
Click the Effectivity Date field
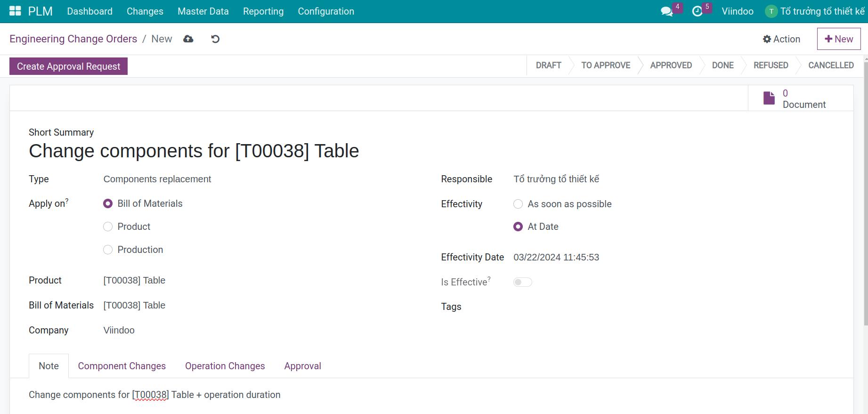pos(673,257)
